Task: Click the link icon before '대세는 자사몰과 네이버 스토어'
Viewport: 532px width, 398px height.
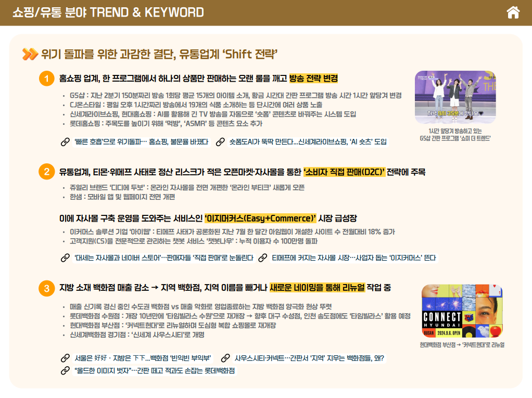Action: pyautogui.click(x=65, y=258)
